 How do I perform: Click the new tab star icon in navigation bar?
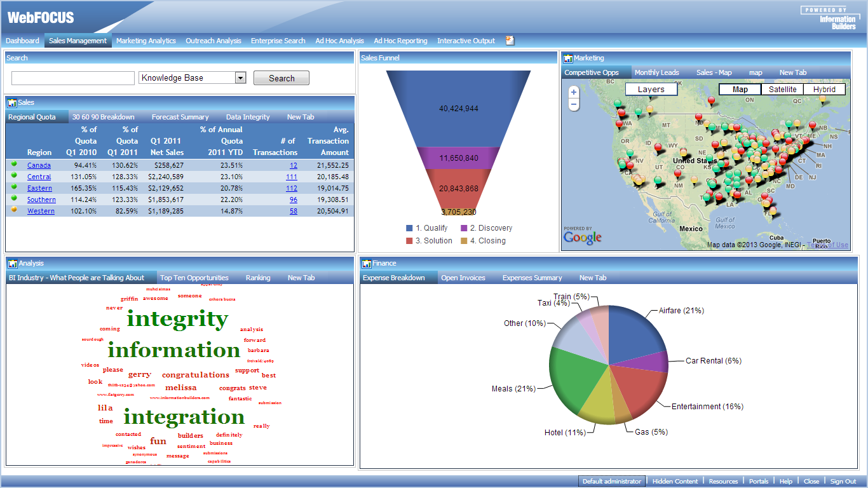click(x=510, y=41)
